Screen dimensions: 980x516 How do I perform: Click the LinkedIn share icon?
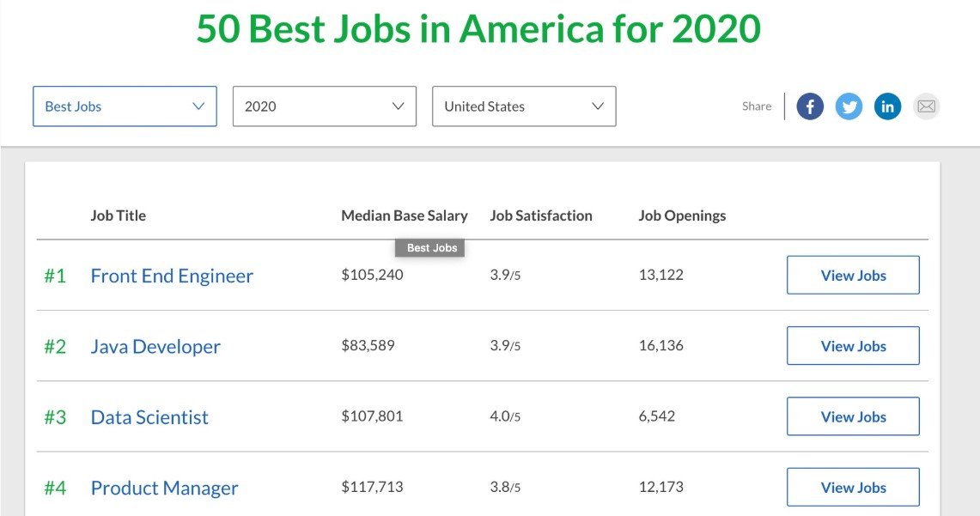click(x=887, y=106)
